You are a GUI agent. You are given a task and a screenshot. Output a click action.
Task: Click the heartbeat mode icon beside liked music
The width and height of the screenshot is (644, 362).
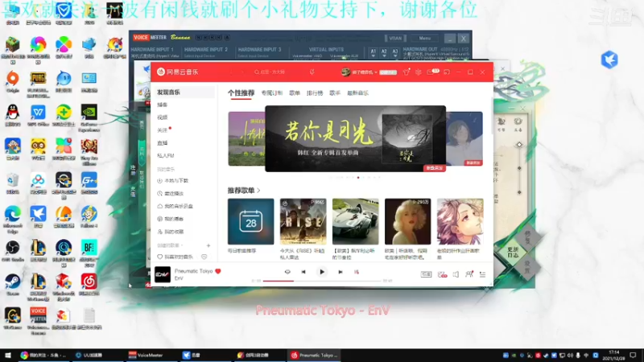[204, 257]
